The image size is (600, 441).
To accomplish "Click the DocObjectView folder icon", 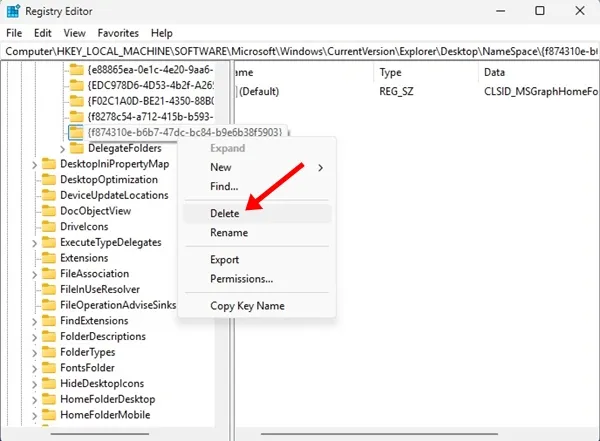I will 49,211.
